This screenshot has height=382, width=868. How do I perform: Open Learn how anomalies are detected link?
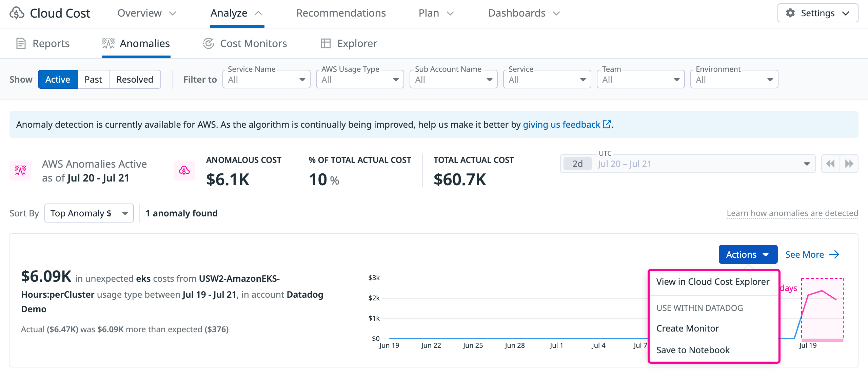coord(792,213)
